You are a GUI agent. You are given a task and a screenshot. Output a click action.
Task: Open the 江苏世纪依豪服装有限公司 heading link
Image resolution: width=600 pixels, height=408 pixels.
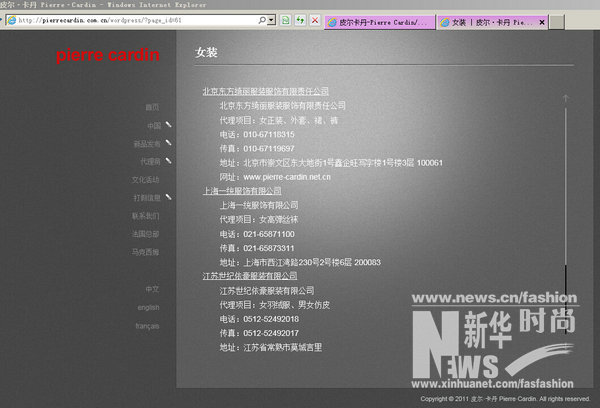(x=250, y=275)
